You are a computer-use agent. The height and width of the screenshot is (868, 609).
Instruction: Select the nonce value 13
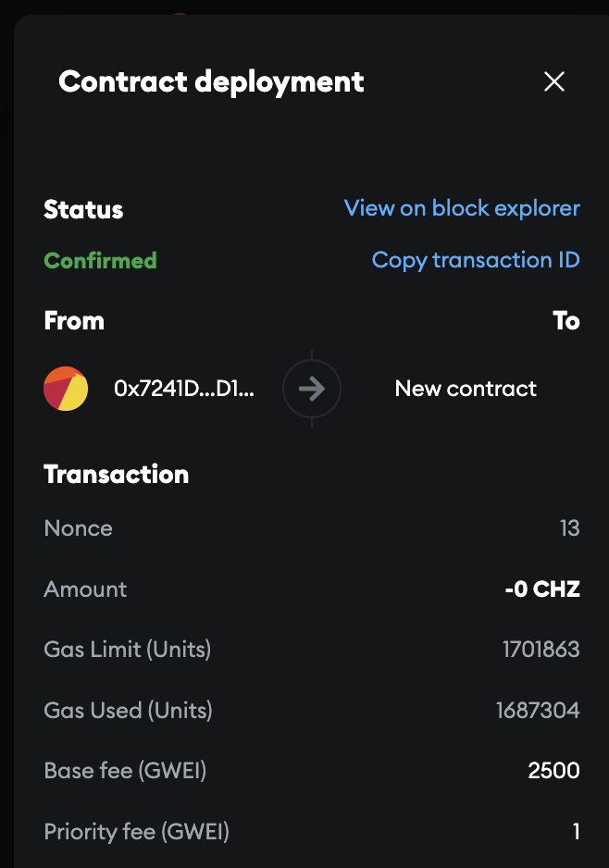click(569, 528)
